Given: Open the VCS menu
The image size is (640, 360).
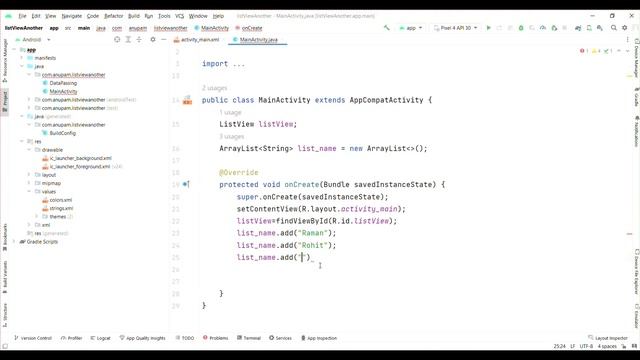Looking at the screenshot, I should click(180, 16).
